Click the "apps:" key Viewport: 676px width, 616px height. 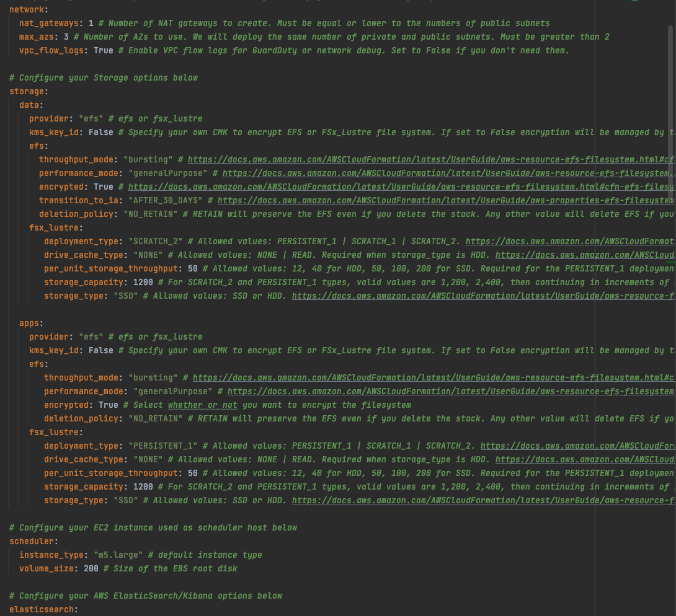31,323
